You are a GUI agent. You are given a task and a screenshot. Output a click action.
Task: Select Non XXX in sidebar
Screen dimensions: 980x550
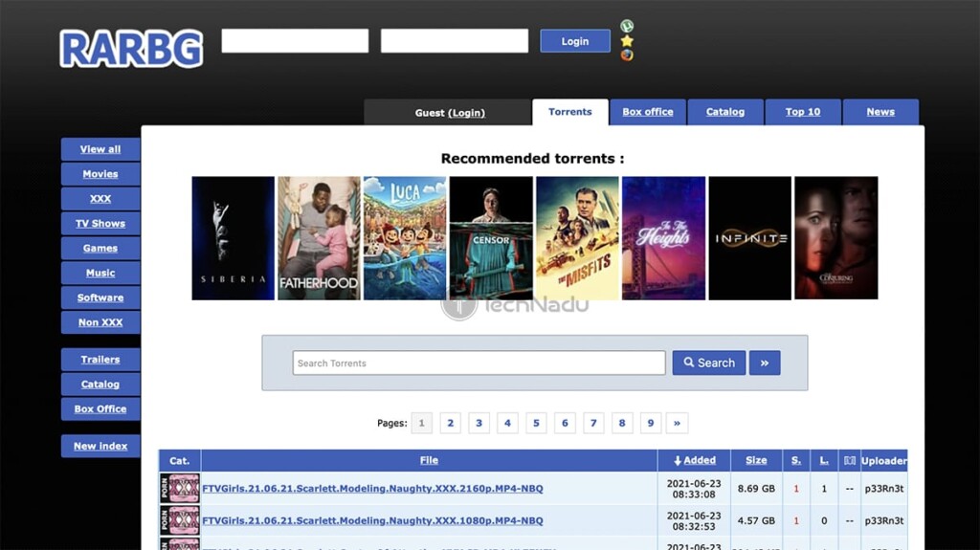[100, 322]
